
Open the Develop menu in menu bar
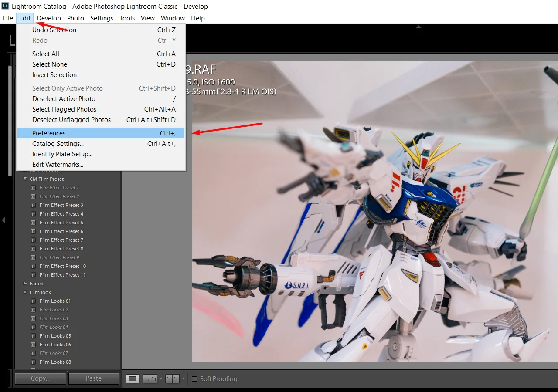49,18
